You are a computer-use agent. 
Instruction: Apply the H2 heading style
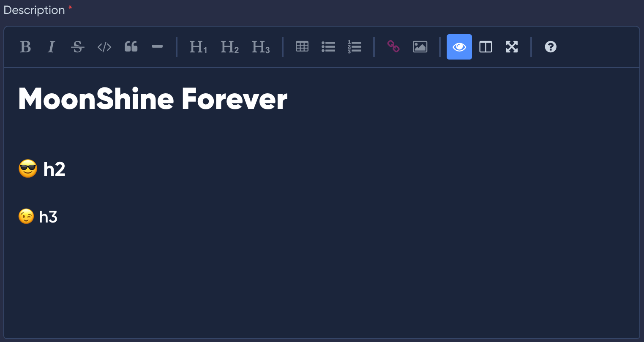pos(229,47)
